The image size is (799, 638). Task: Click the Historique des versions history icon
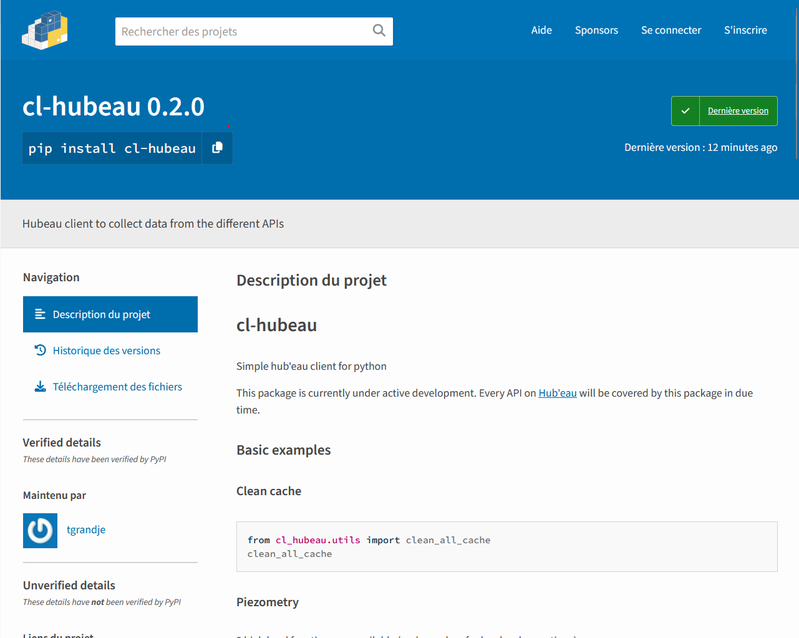(x=40, y=350)
